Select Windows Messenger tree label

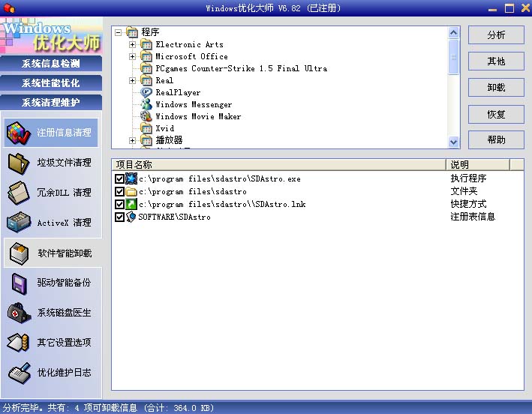coord(194,104)
